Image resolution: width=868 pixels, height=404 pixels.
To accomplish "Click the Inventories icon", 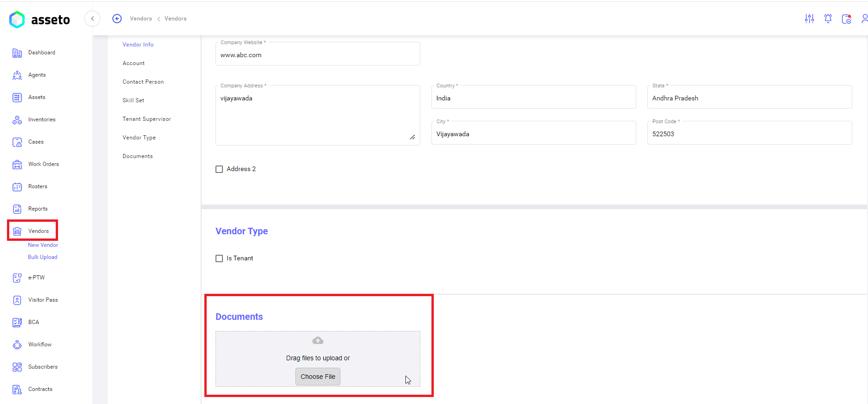I will pyautogui.click(x=17, y=120).
